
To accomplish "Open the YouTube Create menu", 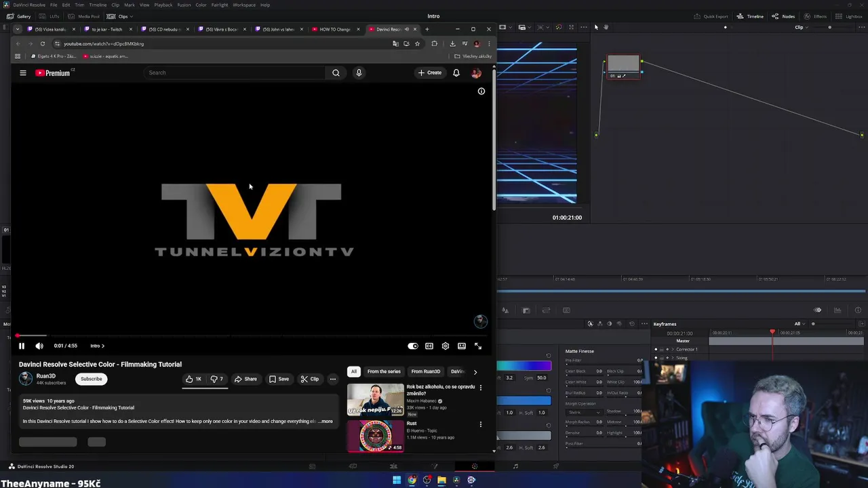I will [x=430, y=73].
